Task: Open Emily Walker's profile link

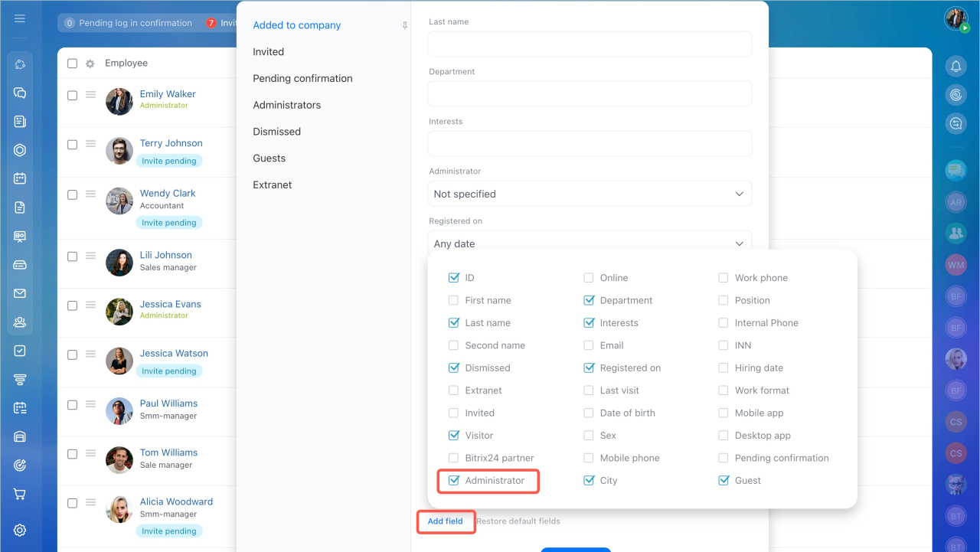Action: click(168, 94)
